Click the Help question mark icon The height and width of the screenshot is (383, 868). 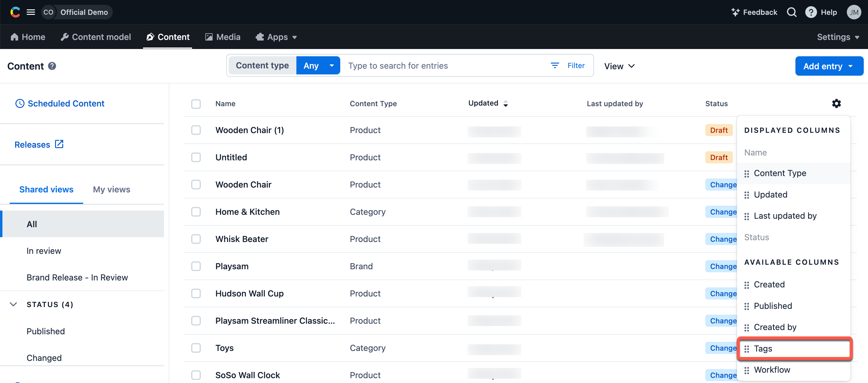click(811, 12)
